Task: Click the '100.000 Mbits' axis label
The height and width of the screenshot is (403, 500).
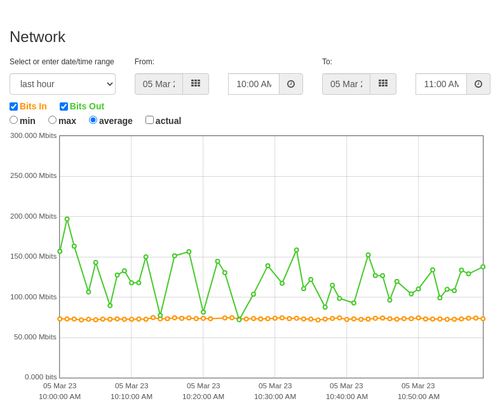Action: (33, 297)
